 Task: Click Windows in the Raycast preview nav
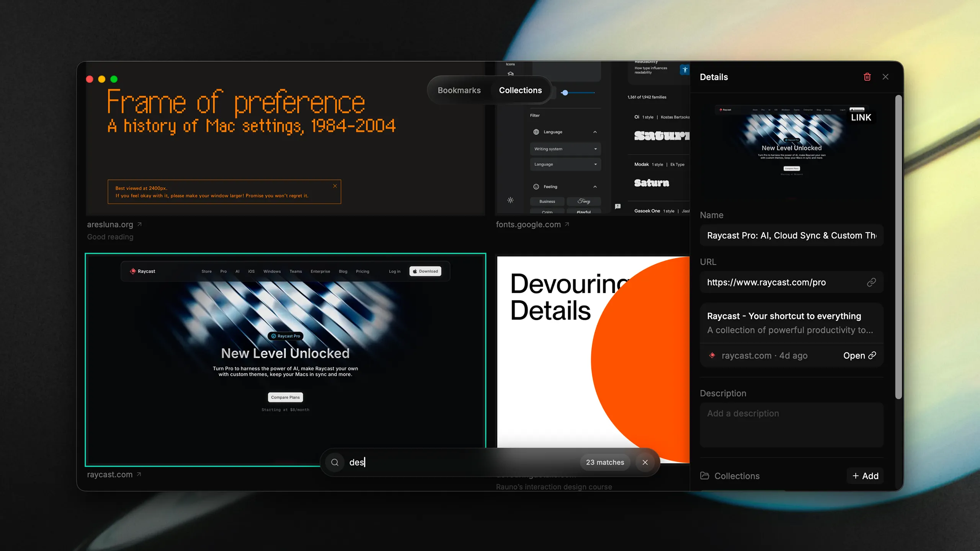click(x=272, y=271)
